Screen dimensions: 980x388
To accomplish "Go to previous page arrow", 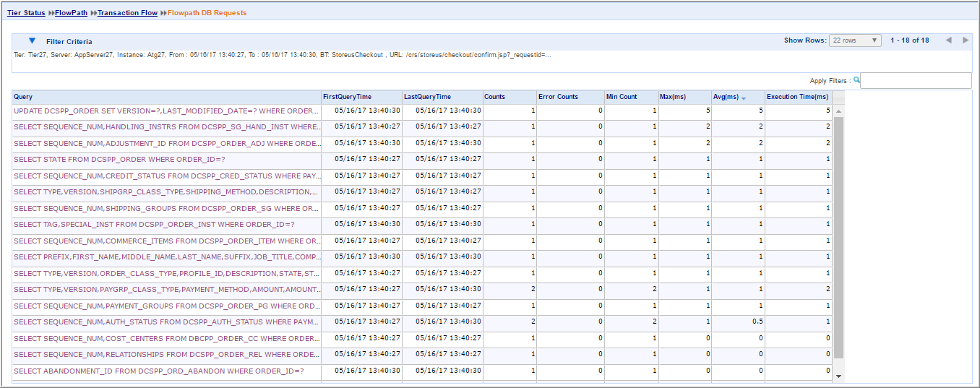I will pyautogui.click(x=948, y=40).
